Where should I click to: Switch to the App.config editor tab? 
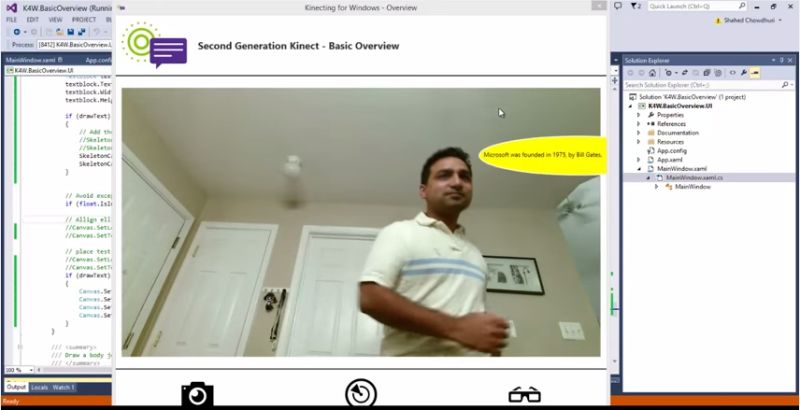tap(98, 60)
